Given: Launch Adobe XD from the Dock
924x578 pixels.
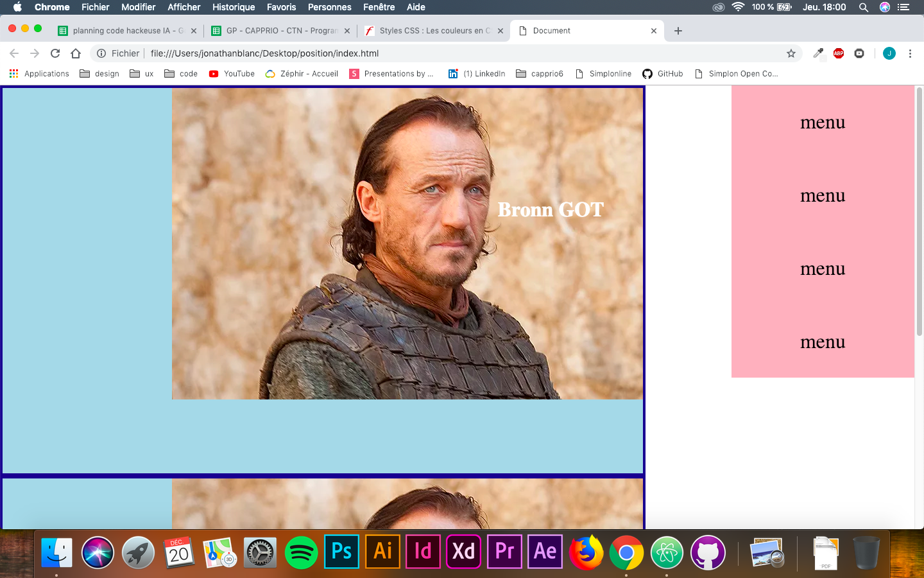Looking at the screenshot, I should point(463,552).
